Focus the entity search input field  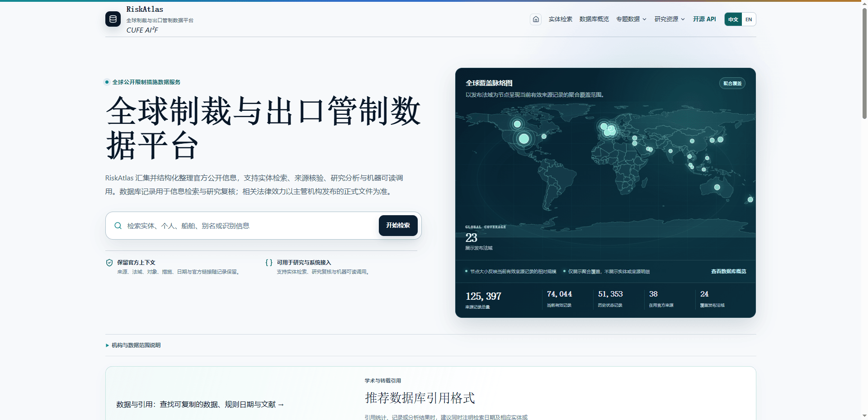tap(251, 226)
